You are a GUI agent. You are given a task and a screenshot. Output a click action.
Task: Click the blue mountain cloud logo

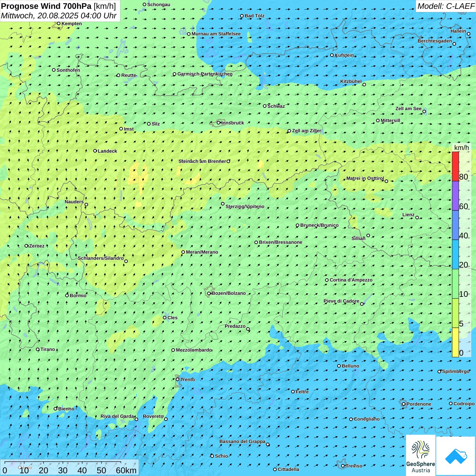456,456
